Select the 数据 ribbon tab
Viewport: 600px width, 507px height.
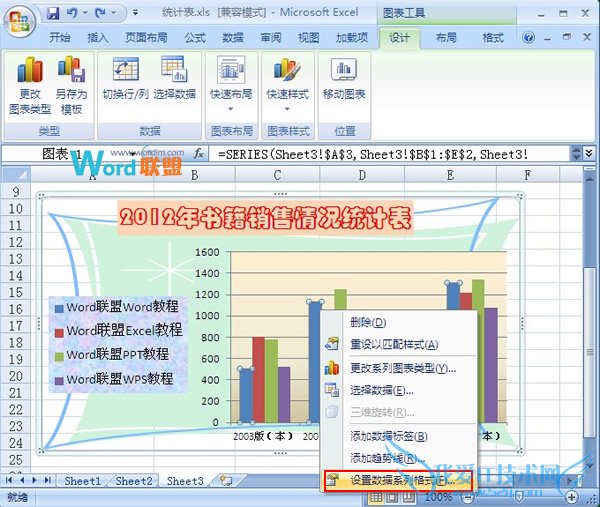[x=233, y=37]
